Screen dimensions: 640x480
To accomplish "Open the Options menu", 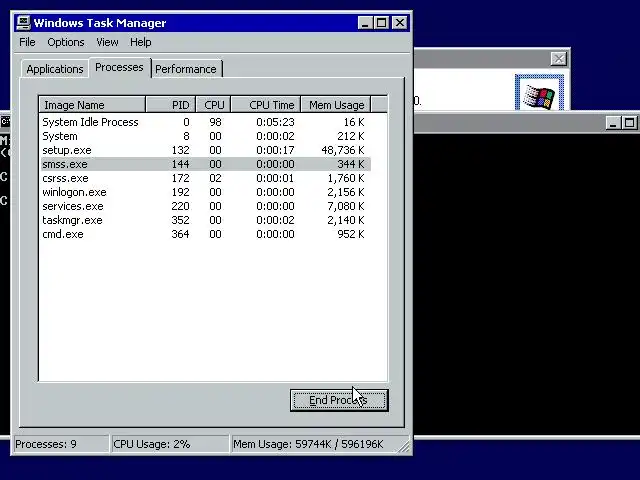I will 66,42.
